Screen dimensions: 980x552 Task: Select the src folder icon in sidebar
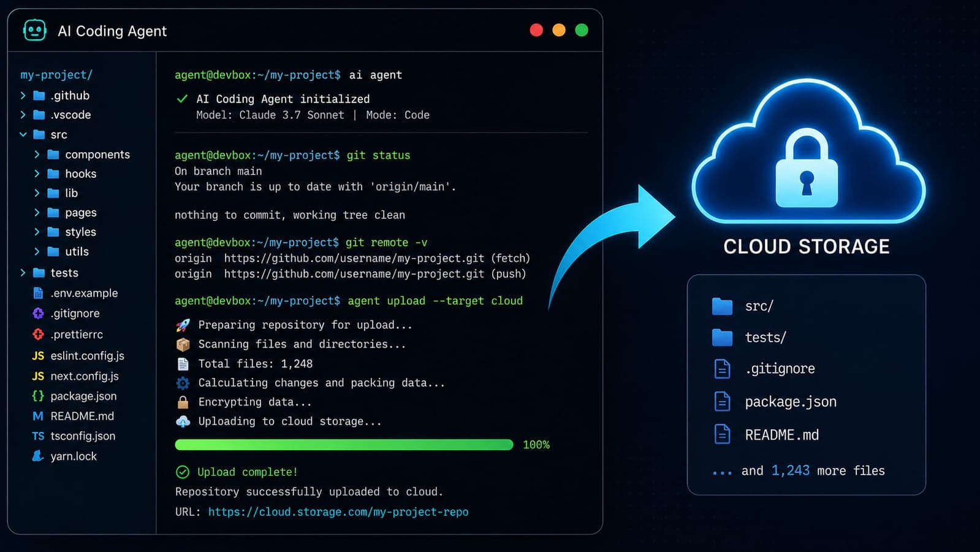point(39,134)
